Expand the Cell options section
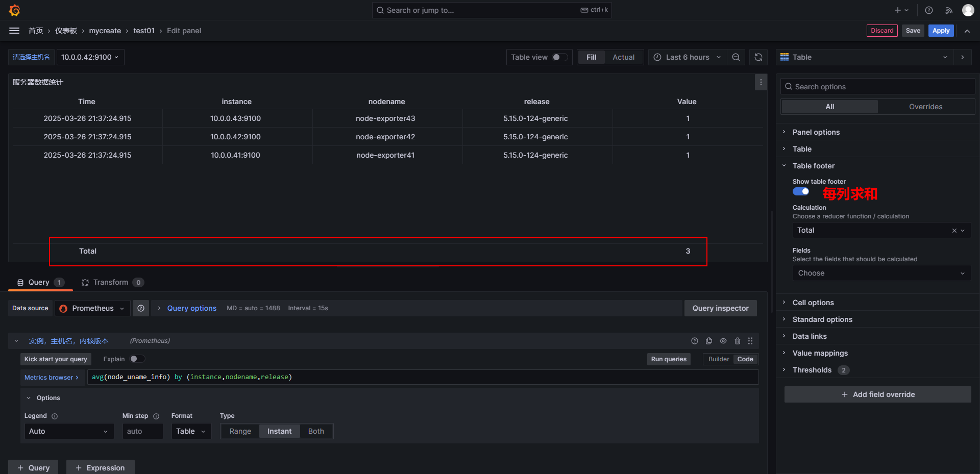Viewport: 980px width, 474px height. point(813,303)
